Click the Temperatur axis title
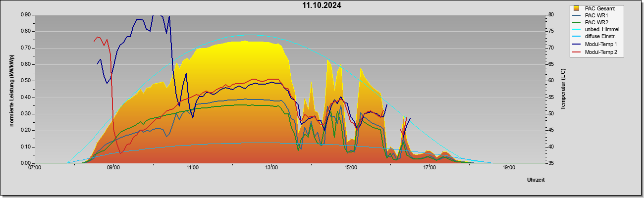The height and width of the screenshot is (198, 644). pos(563,89)
